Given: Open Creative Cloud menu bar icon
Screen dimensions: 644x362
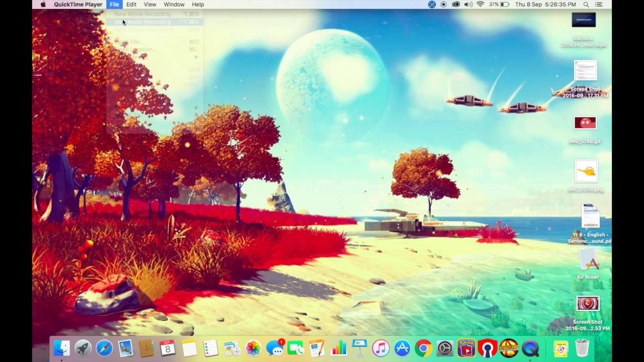Looking at the screenshot, I should pyautogui.click(x=456, y=5).
